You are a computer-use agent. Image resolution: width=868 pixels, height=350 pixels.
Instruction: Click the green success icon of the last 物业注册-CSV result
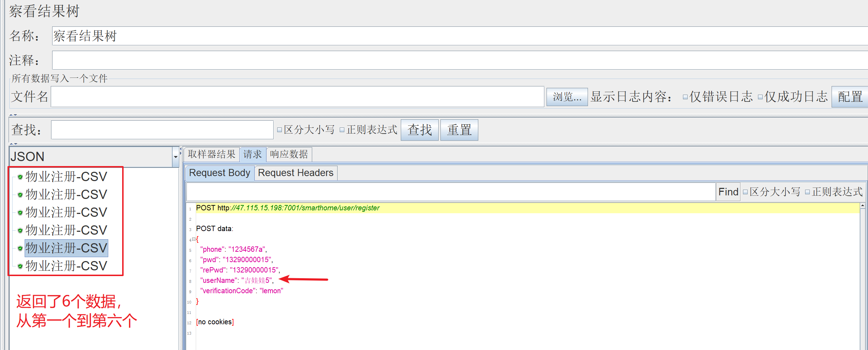[x=20, y=266]
